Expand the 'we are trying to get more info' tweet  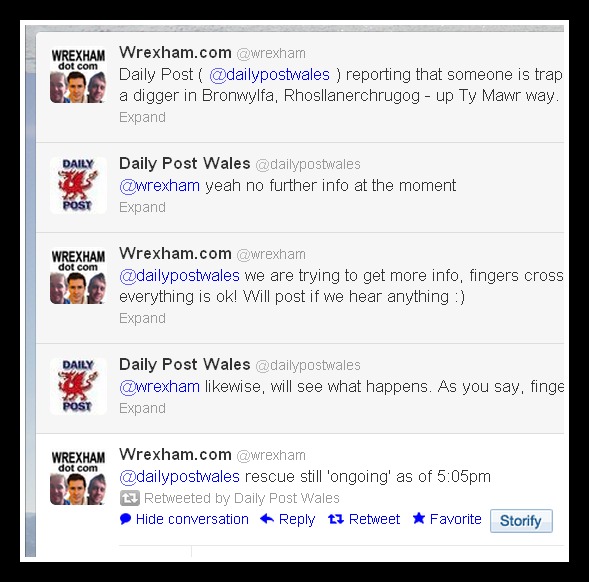pos(142,318)
